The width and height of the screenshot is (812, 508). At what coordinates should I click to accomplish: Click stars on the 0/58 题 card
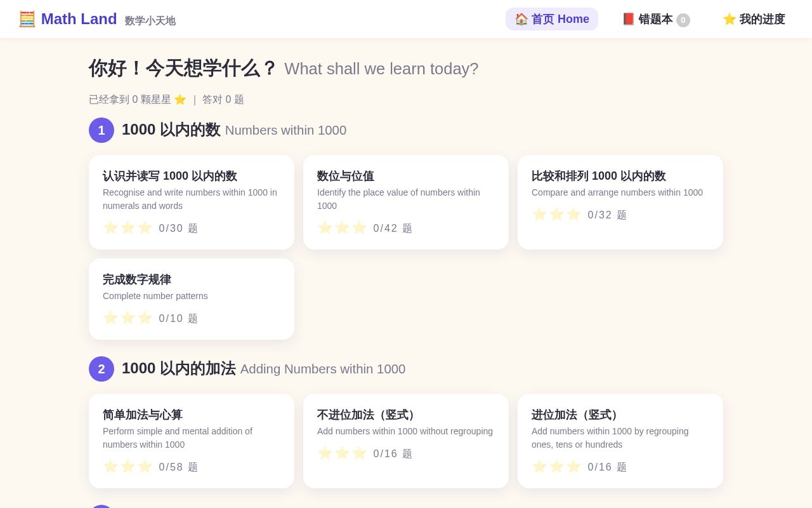click(x=128, y=467)
